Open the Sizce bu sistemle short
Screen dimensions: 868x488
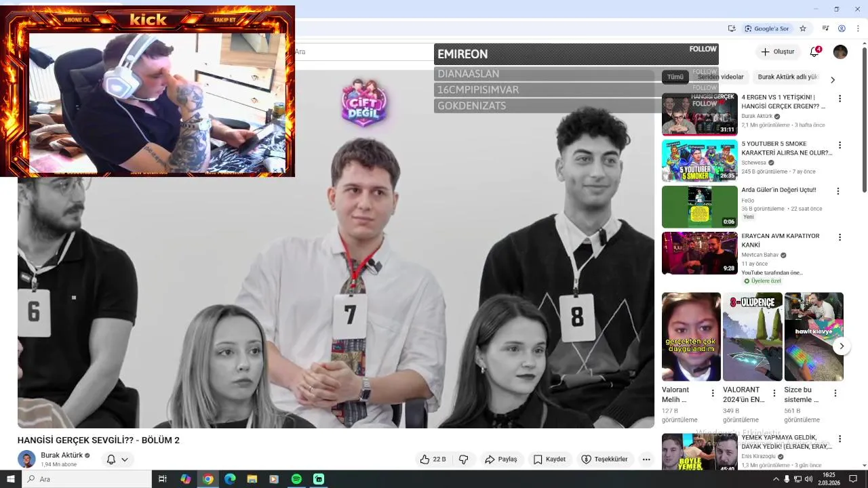click(814, 336)
